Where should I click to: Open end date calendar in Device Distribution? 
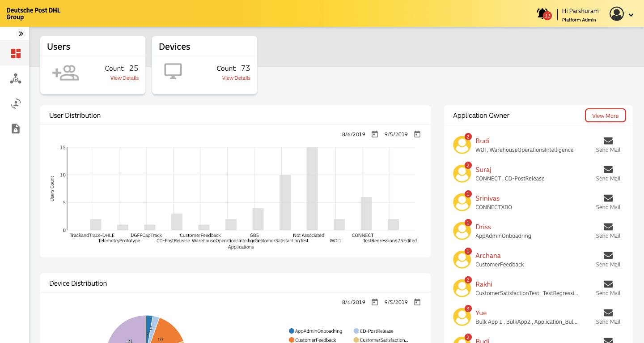coord(417,302)
